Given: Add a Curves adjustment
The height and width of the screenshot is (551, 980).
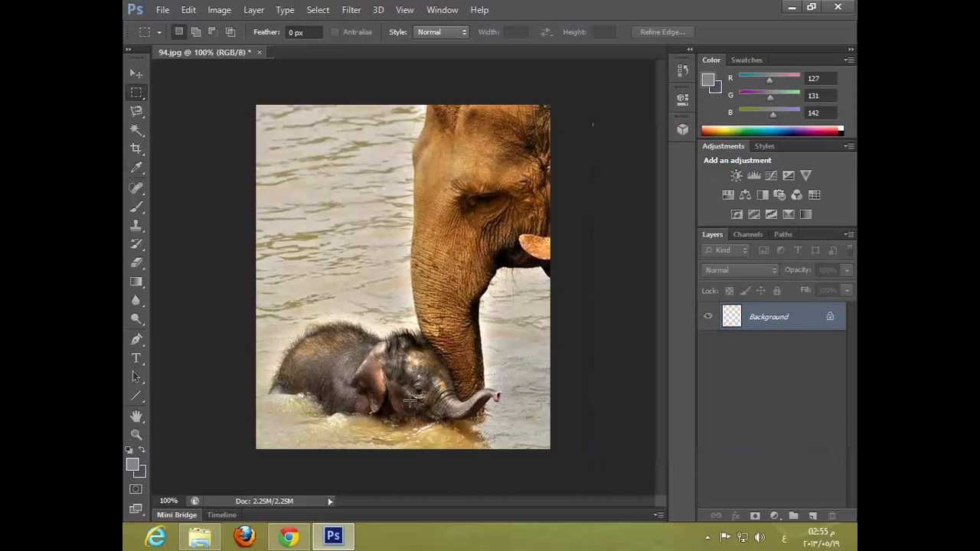Looking at the screenshot, I should click(771, 175).
